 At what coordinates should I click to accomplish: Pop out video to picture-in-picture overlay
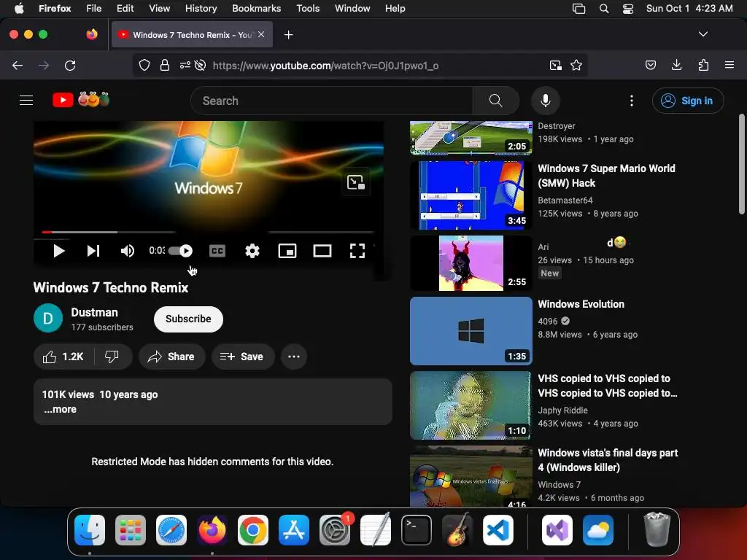[356, 182]
